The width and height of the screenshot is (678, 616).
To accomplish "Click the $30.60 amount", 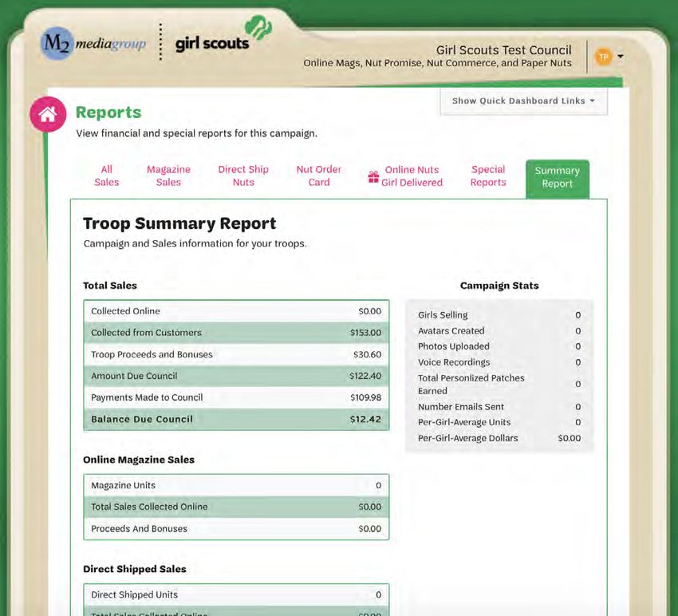I will tap(367, 354).
